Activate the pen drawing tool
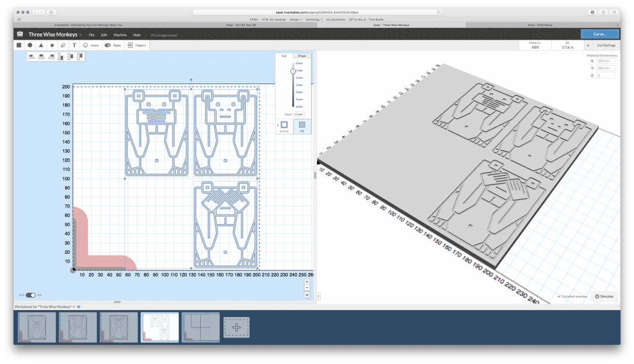The image size is (634, 364). (x=63, y=45)
